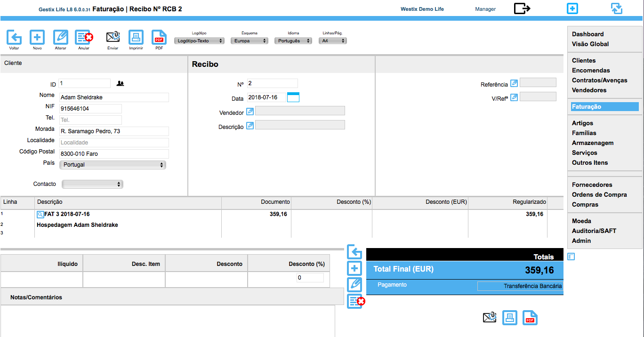Open Contratos/Avenças in side menu

pos(600,80)
